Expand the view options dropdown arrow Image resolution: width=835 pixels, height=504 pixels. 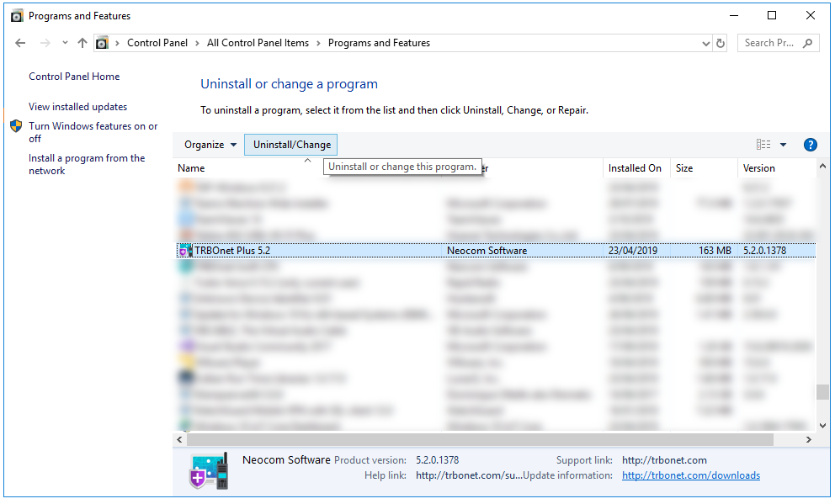pos(783,145)
